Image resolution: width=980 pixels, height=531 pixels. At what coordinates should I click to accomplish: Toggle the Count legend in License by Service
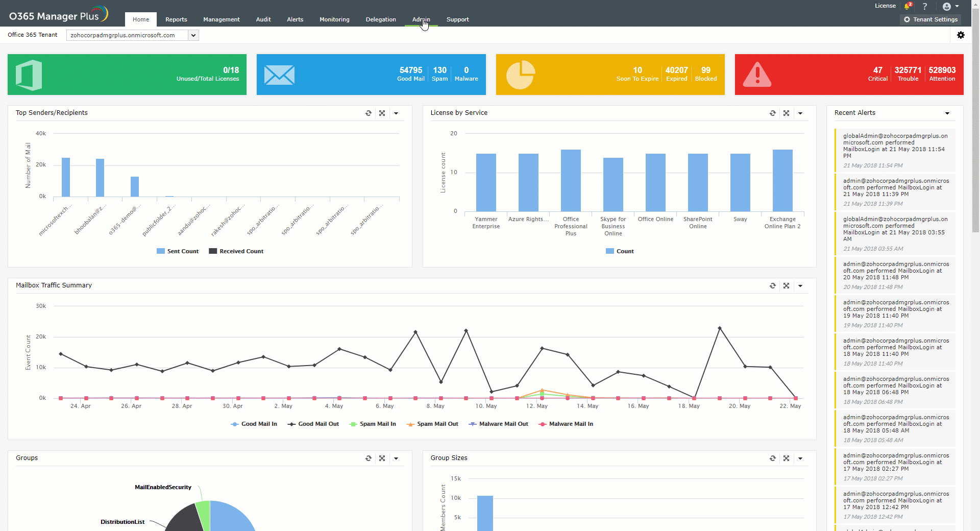point(620,251)
